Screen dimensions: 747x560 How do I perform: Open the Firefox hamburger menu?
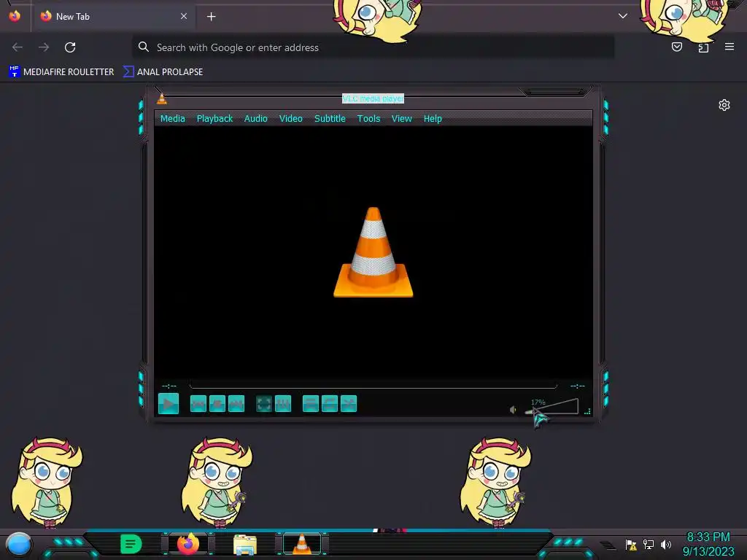click(x=729, y=47)
